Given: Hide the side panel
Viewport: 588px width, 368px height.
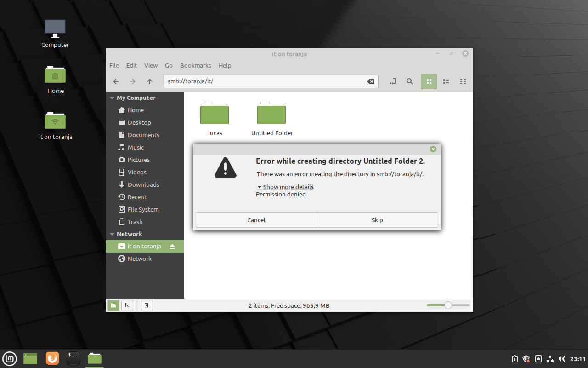Looking at the screenshot, I should (147, 305).
